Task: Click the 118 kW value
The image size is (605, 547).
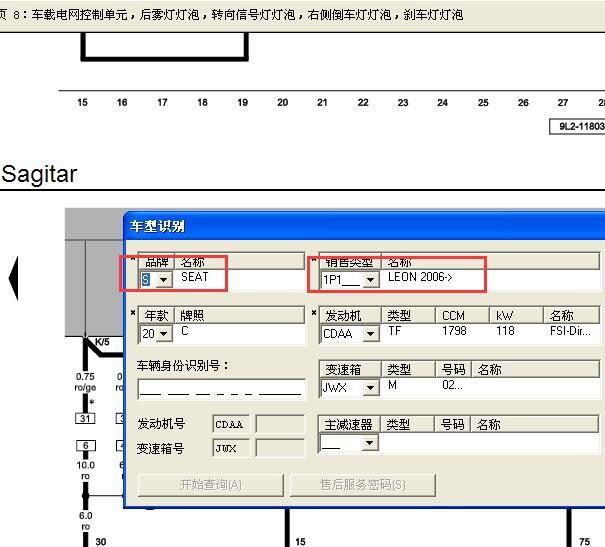Action: click(x=505, y=331)
